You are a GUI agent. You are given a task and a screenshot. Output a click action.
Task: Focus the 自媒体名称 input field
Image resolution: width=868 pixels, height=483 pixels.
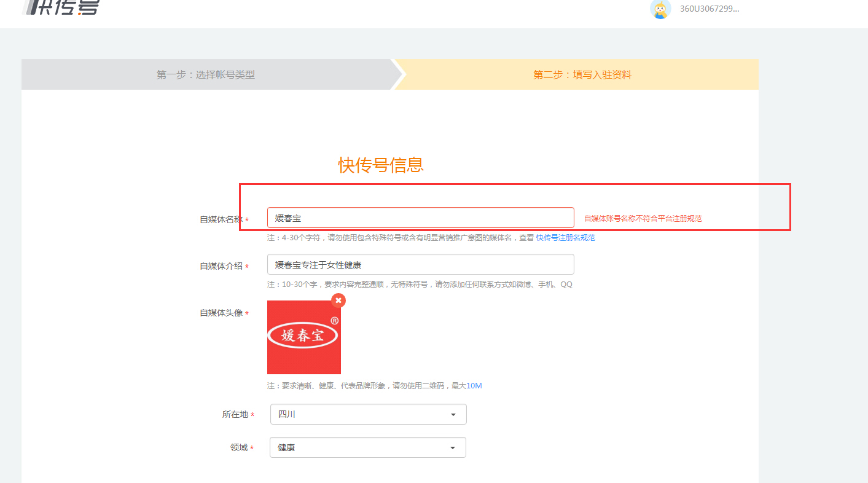tap(420, 218)
